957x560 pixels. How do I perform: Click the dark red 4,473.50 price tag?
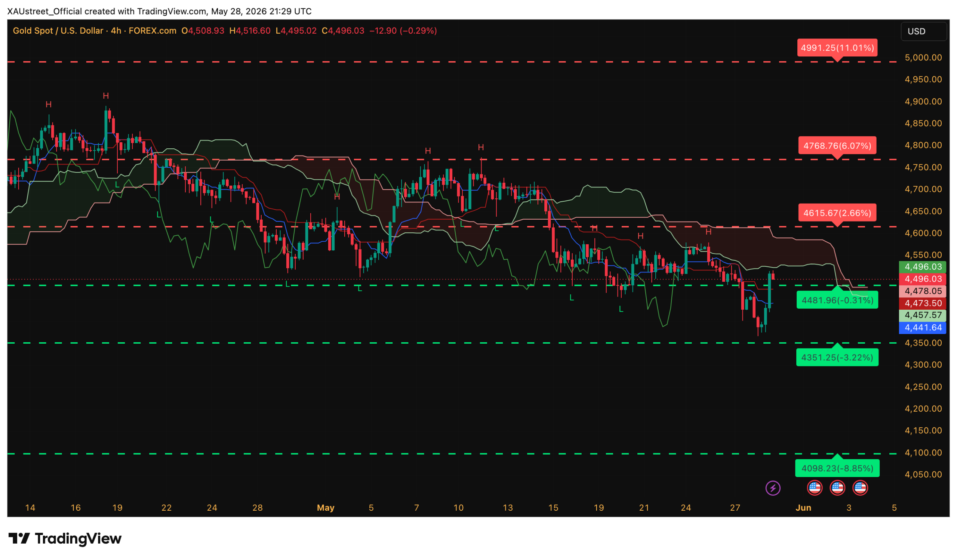point(923,303)
